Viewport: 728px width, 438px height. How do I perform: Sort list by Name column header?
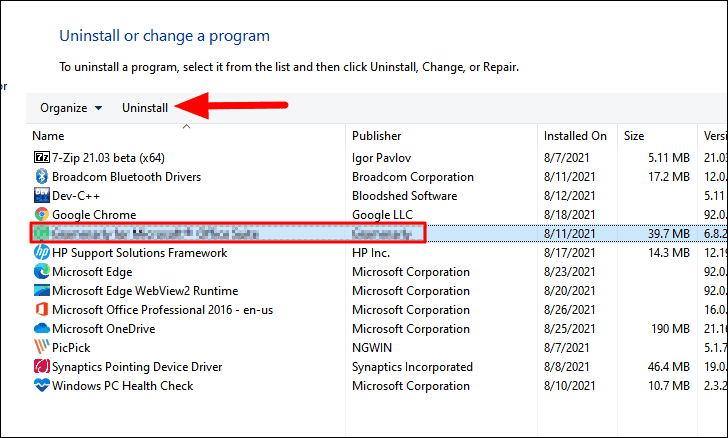tap(48, 136)
